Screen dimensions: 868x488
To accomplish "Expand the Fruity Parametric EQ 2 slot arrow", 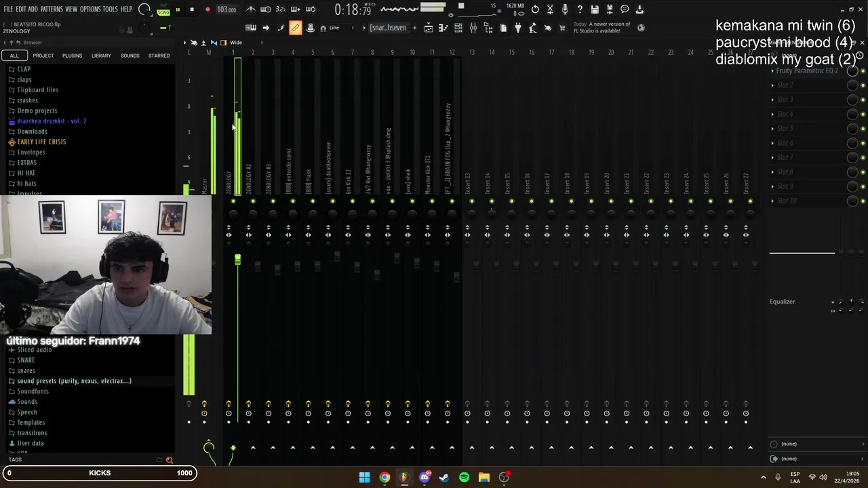I will [x=772, y=70].
